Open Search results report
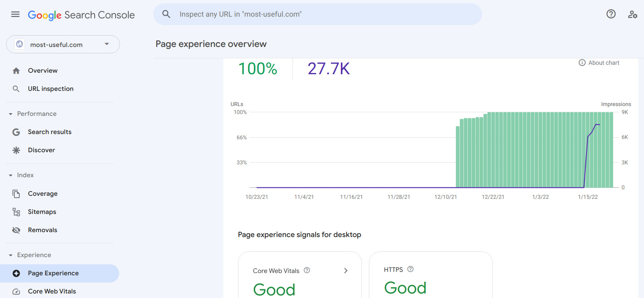 (x=50, y=132)
